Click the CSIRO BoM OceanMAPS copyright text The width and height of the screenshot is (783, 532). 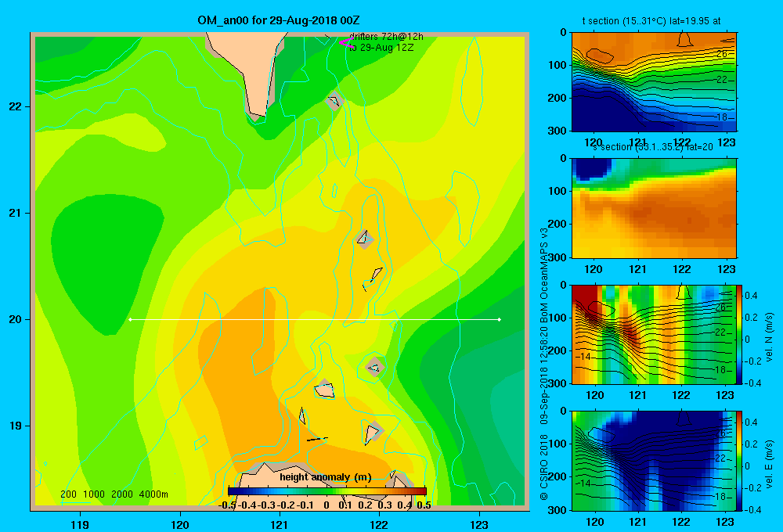(x=544, y=365)
